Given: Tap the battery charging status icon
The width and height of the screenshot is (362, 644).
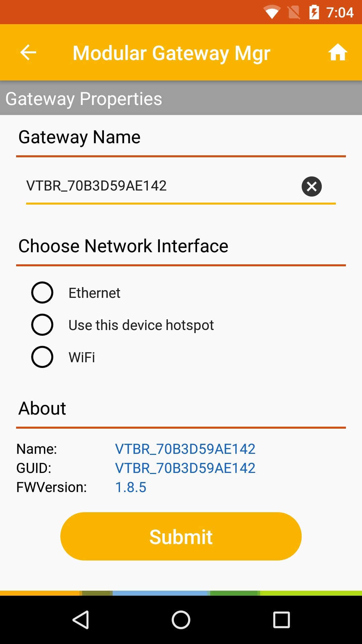Looking at the screenshot, I should 314,12.
